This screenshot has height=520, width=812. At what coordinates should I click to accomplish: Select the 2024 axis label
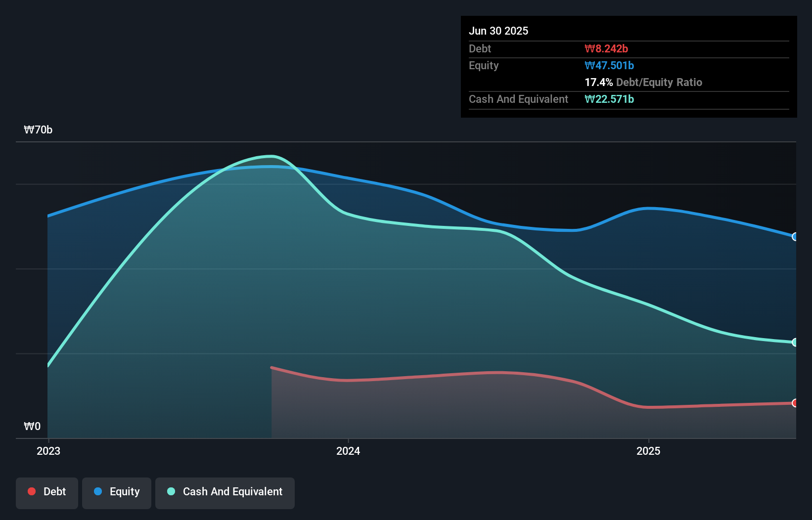pyautogui.click(x=348, y=451)
